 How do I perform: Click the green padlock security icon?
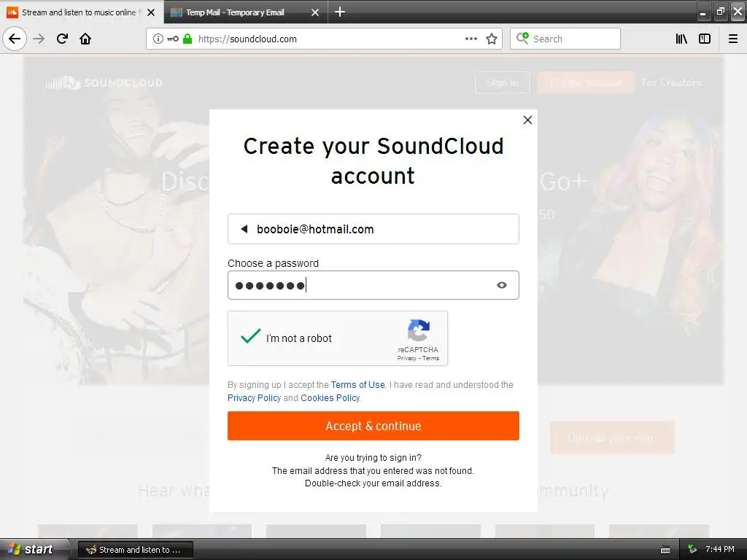pos(187,39)
